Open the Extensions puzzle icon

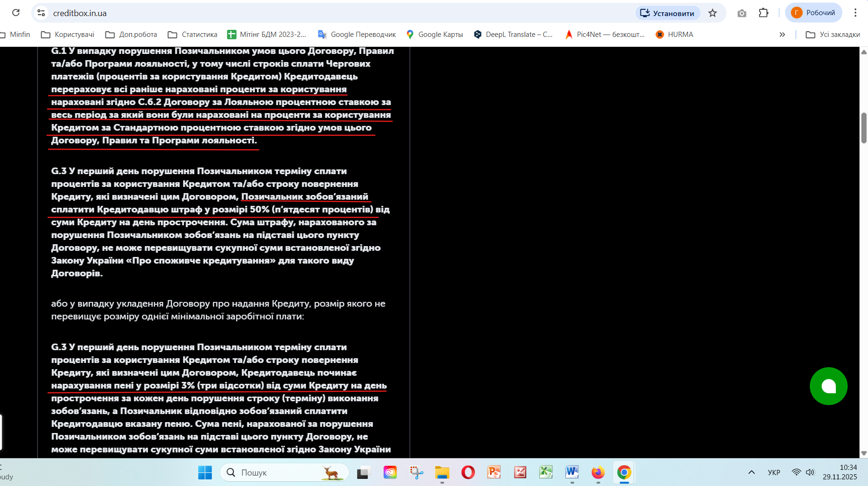[763, 13]
